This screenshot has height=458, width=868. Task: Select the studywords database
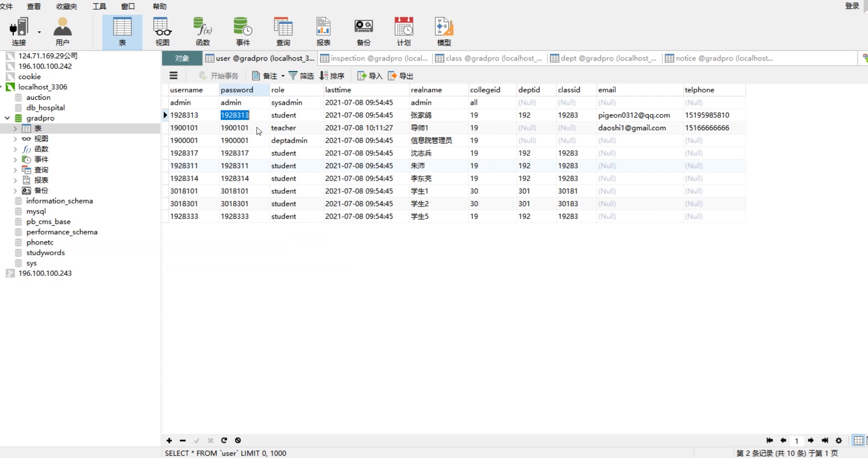coord(46,253)
